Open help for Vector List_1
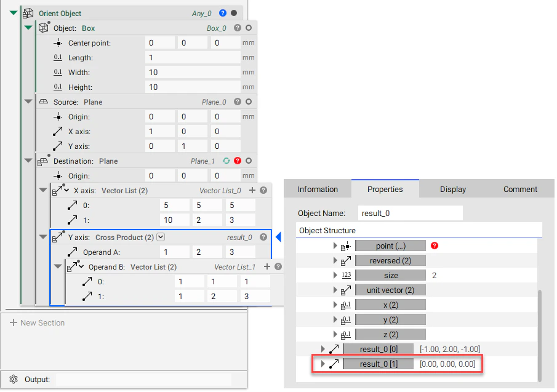Image resolution: width=557 pixels, height=392 pixels. click(x=278, y=266)
